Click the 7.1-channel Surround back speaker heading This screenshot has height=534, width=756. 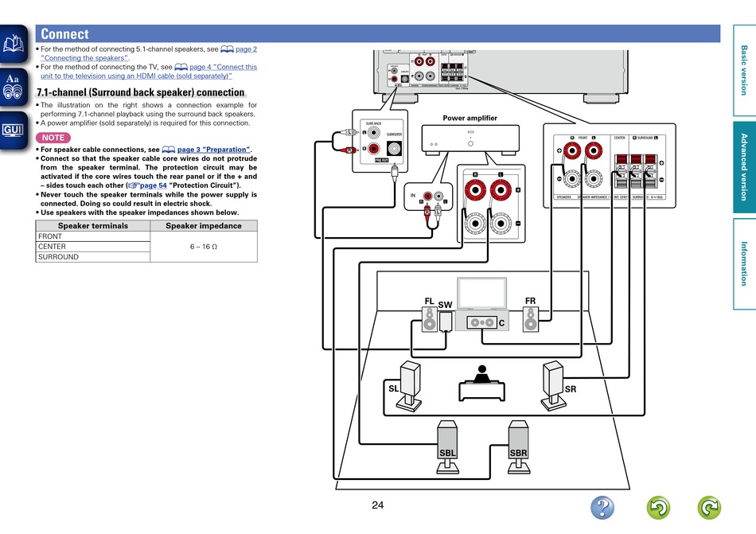click(x=141, y=92)
